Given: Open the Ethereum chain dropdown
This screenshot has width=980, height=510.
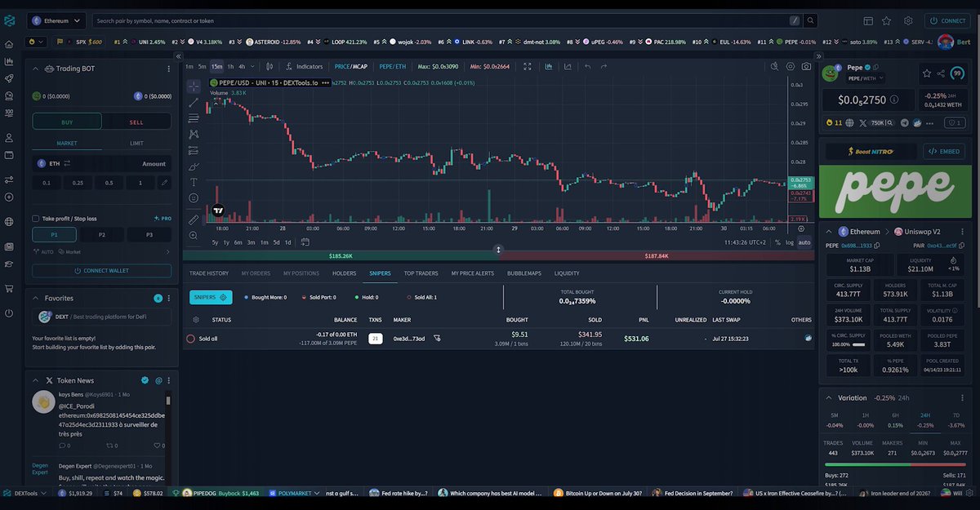Looking at the screenshot, I should coord(56,20).
